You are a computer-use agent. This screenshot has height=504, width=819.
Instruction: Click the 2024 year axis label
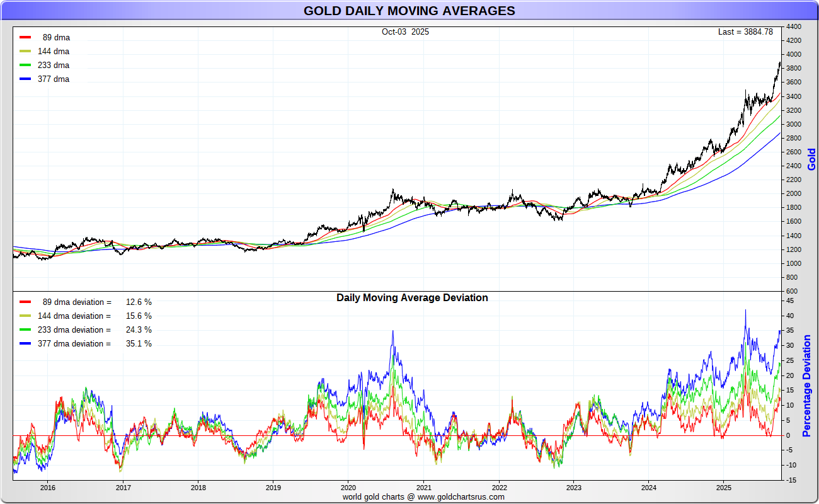click(x=649, y=488)
